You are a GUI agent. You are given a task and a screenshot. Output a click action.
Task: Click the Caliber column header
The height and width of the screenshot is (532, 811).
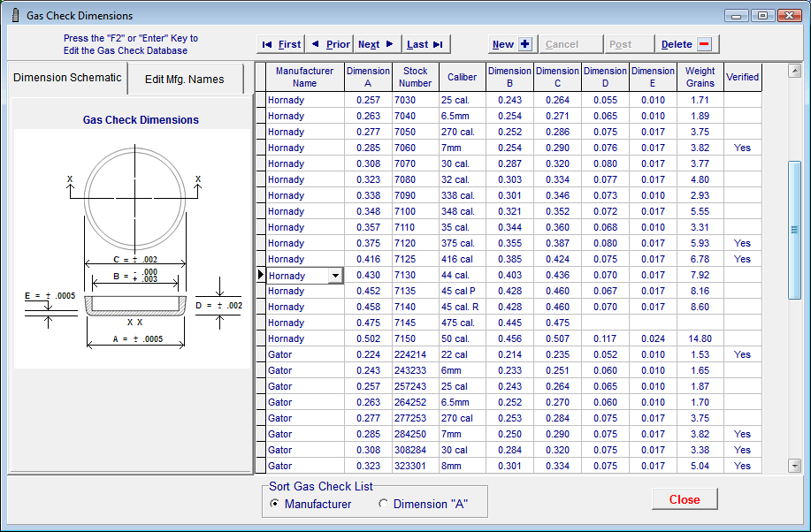463,77
